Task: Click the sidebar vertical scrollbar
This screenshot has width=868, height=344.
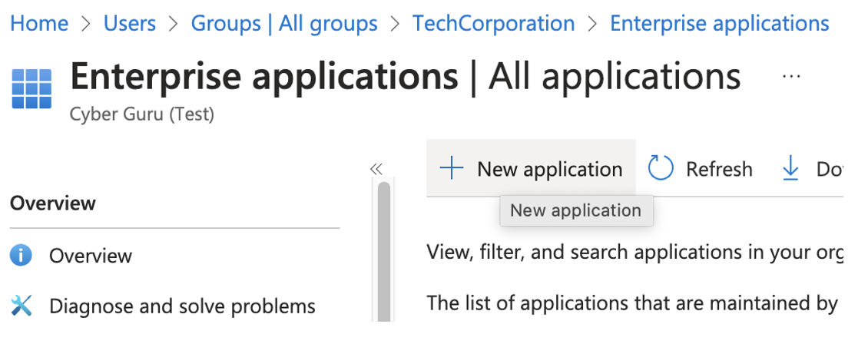Action: click(383, 250)
